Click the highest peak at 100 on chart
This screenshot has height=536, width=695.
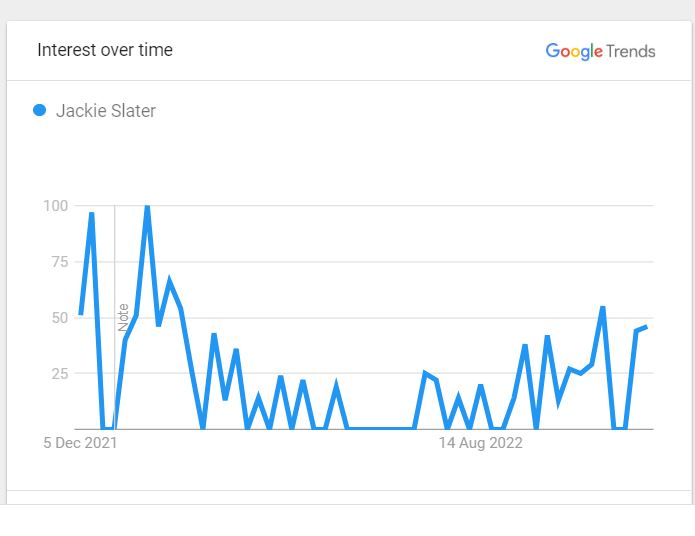147,207
